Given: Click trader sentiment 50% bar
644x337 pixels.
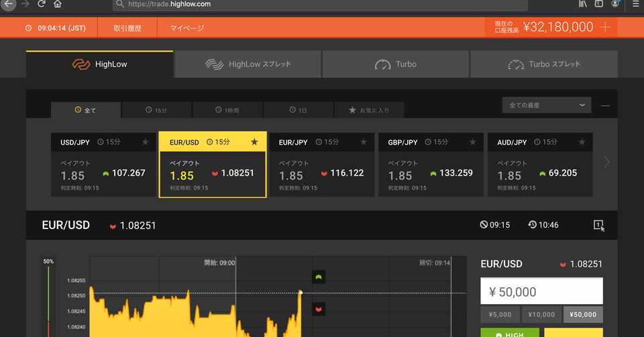Looking at the screenshot, I should pos(48,301).
